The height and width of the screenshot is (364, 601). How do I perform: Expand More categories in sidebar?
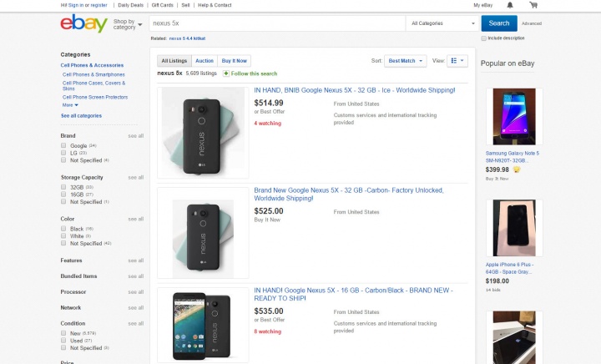pyautogui.click(x=70, y=105)
